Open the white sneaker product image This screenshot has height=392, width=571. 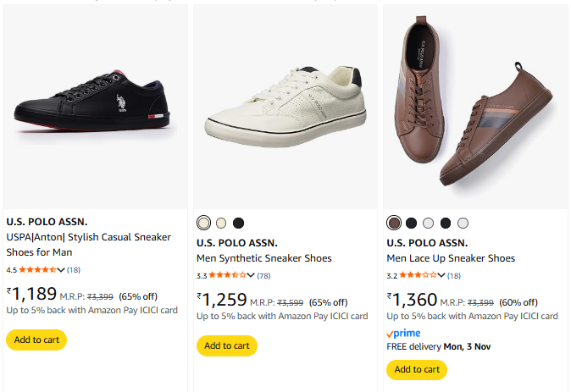(x=285, y=108)
